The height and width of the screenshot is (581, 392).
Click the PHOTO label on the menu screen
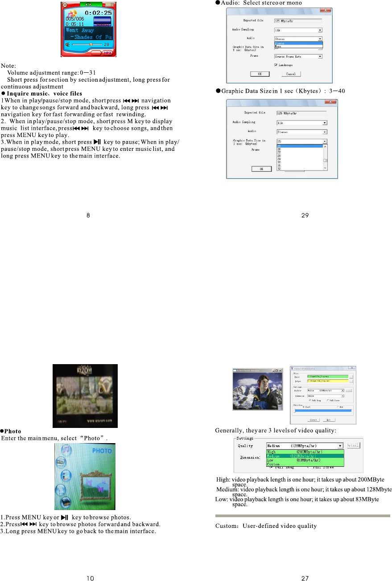pyautogui.click(x=102, y=451)
